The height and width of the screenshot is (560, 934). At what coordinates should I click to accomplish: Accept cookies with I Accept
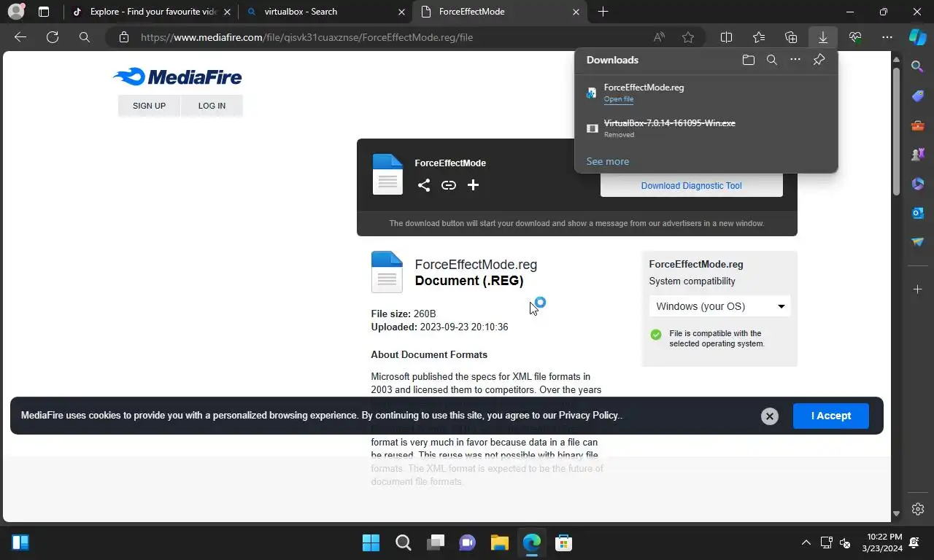pyautogui.click(x=831, y=416)
